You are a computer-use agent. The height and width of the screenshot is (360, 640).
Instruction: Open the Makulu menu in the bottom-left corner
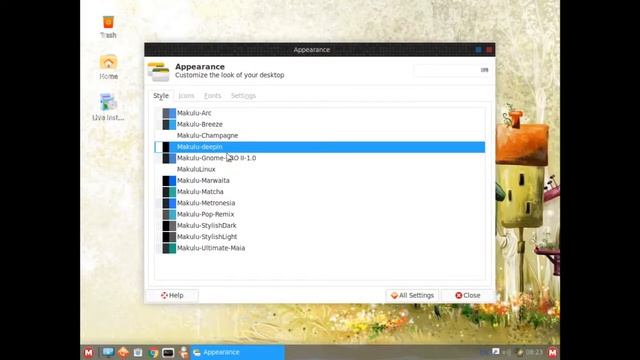coord(89,352)
